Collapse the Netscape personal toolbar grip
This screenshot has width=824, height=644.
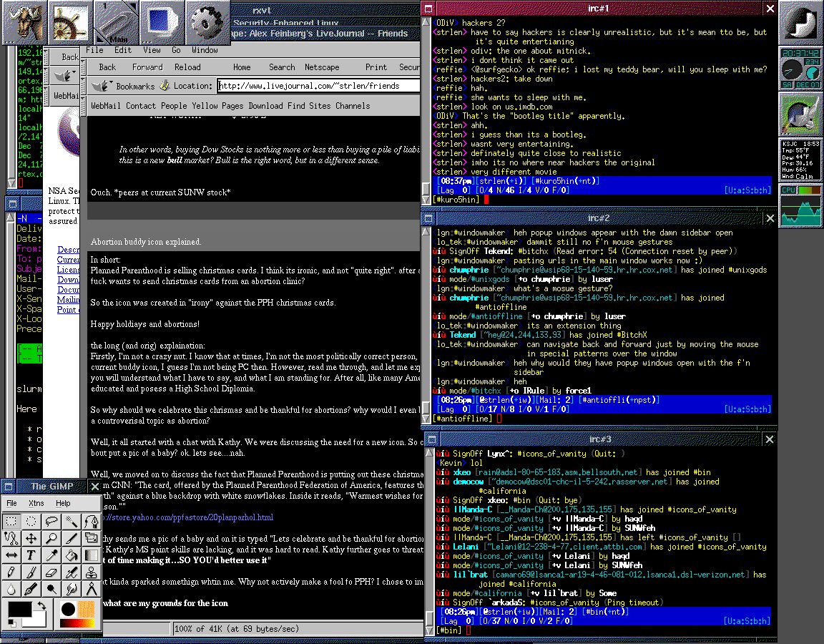pyautogui.click(x=82, y=106)
